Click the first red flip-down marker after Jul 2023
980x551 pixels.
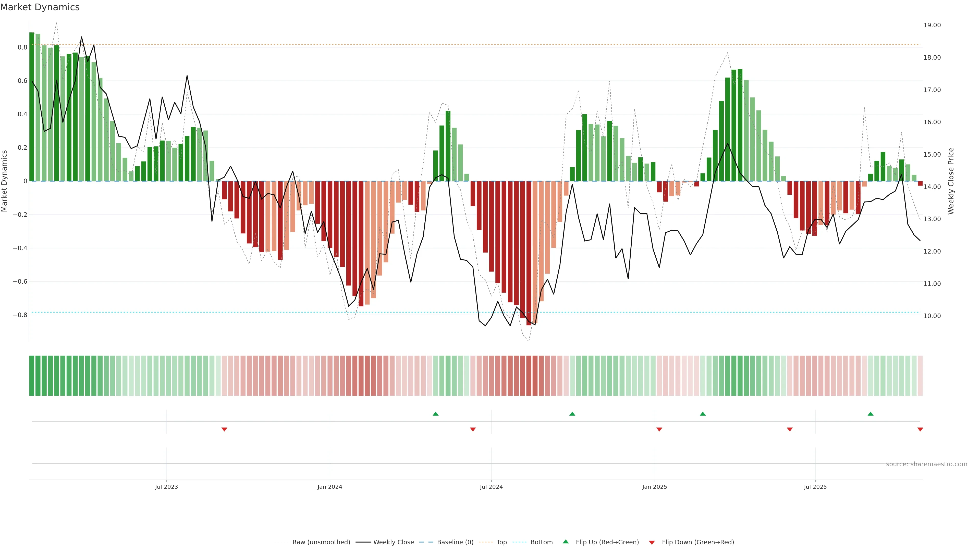(225, 429)
